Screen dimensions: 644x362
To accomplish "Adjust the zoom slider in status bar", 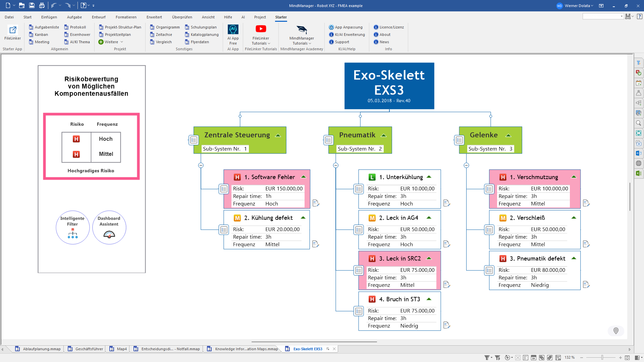I will [x=602, y=358].
